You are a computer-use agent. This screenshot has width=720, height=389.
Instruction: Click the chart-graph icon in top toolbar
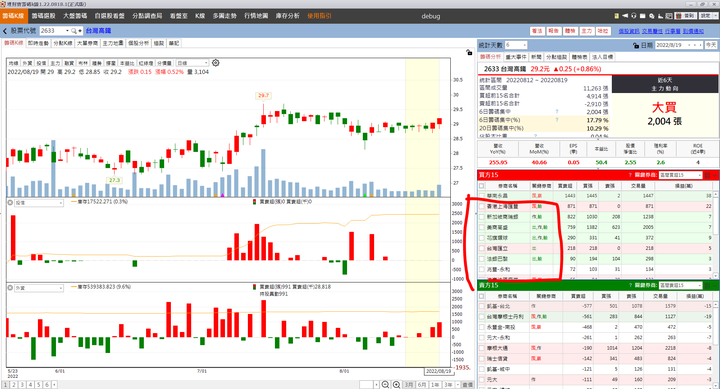point(660,16)
